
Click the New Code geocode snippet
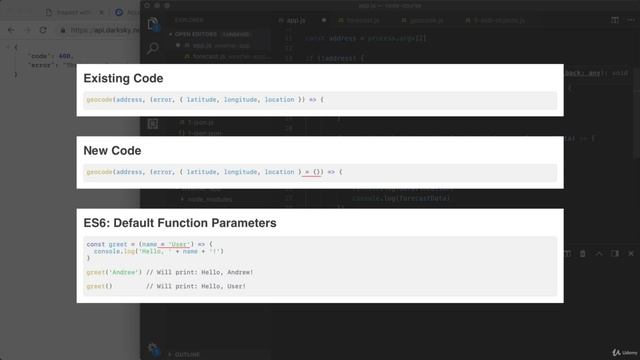(x=214, y=172)
